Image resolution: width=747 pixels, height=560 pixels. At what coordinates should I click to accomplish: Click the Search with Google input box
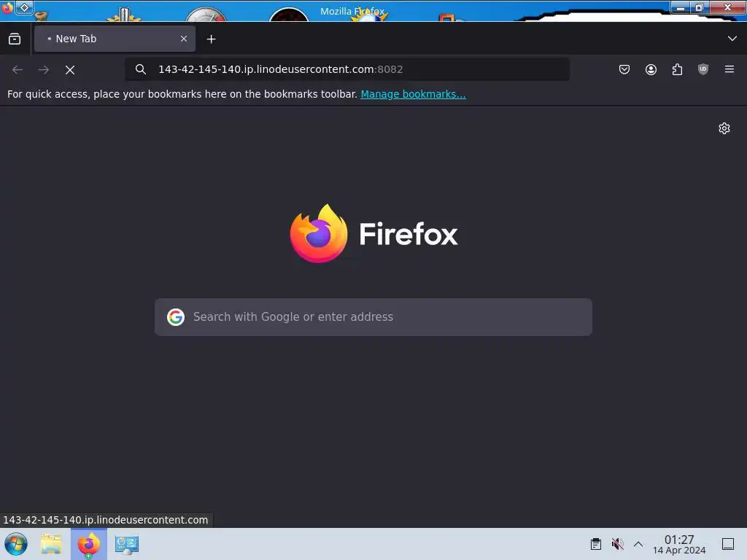pos(373,317)
